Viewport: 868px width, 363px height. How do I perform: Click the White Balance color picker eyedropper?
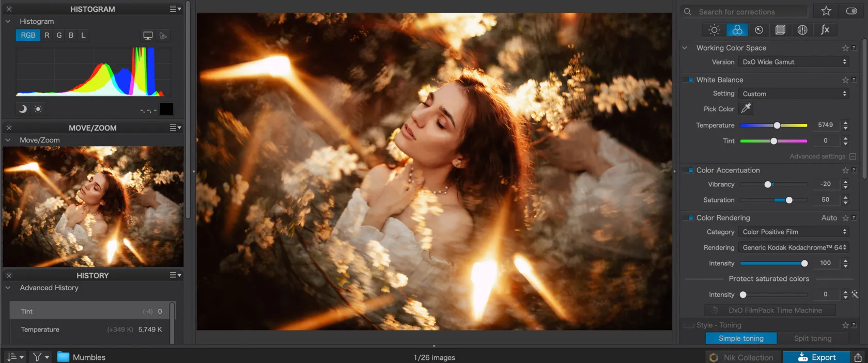point(746,108)
